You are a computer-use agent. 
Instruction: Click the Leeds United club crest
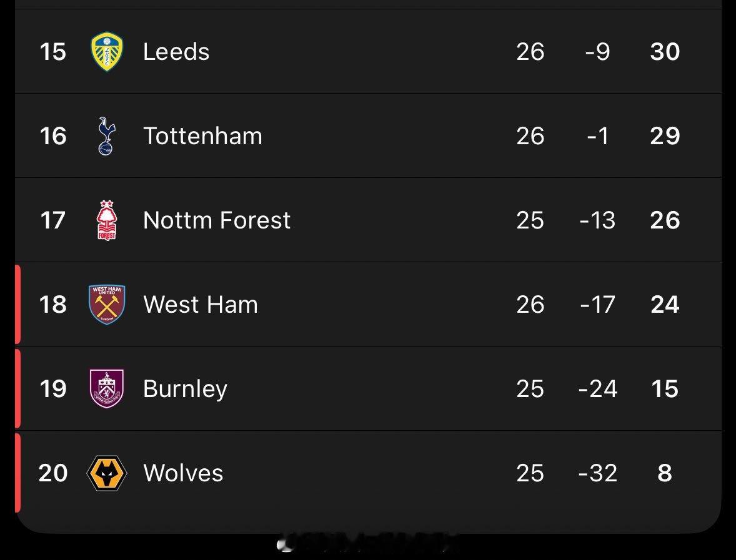tap(107, 52)
